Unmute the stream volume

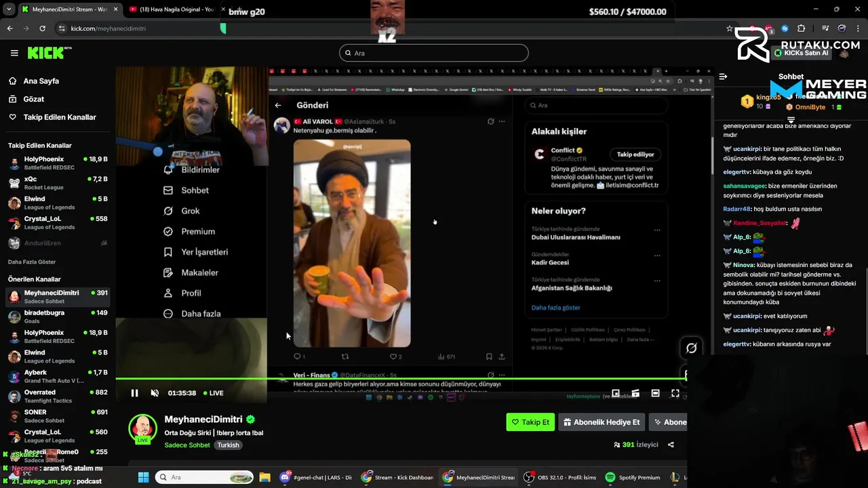tap(155, 393)
